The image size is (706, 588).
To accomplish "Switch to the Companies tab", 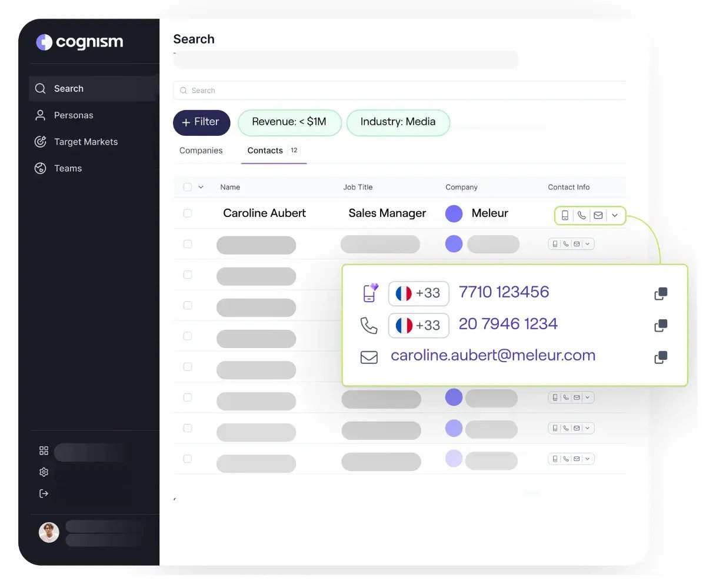I will pyautogui.click(x=201, y=151).
